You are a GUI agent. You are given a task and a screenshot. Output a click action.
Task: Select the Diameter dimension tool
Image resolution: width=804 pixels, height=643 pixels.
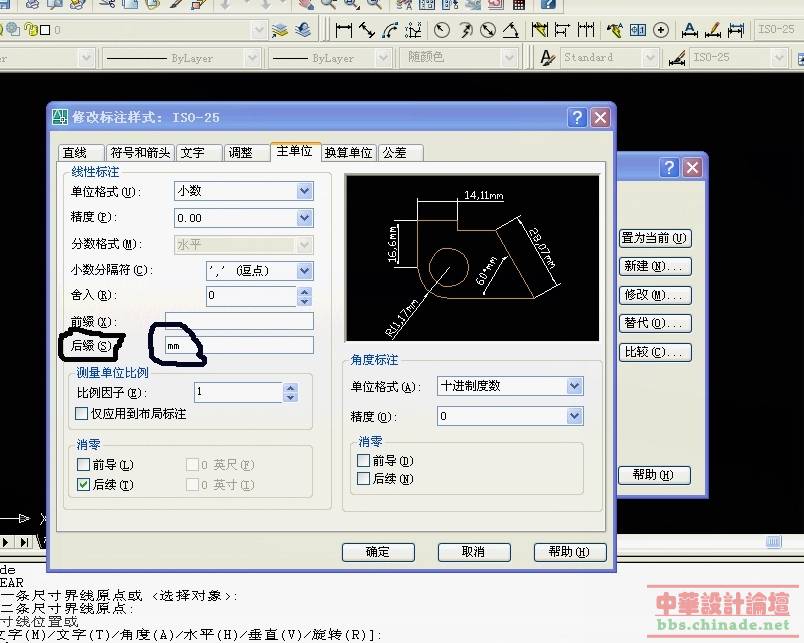(488, 30)
